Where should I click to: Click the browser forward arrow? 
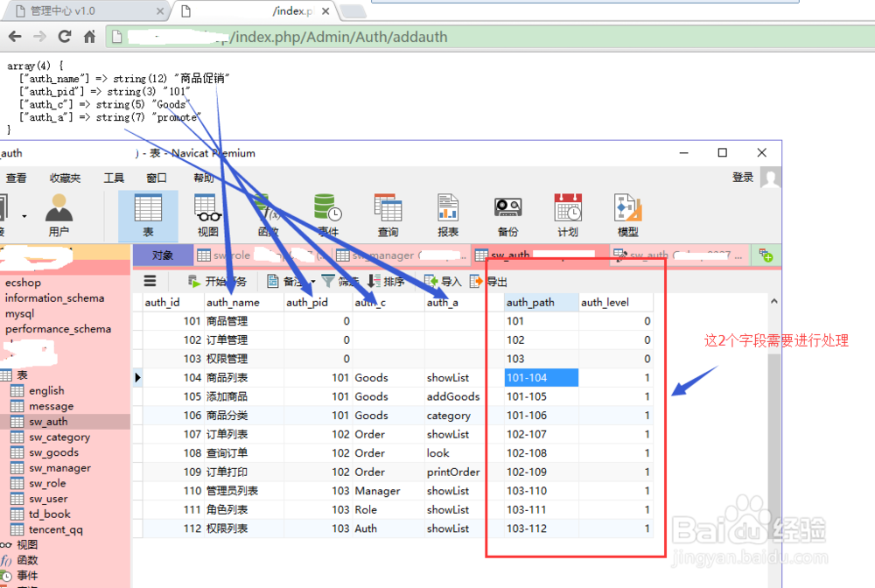[x=39, y=37]
